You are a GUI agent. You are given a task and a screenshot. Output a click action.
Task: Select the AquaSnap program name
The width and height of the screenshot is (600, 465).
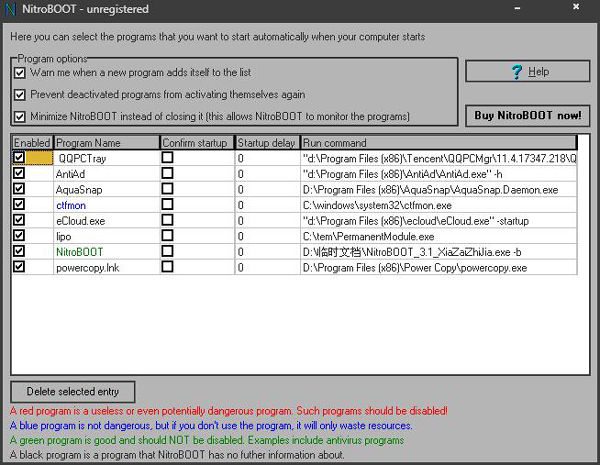pyautogui.click(x=79, y=190)
